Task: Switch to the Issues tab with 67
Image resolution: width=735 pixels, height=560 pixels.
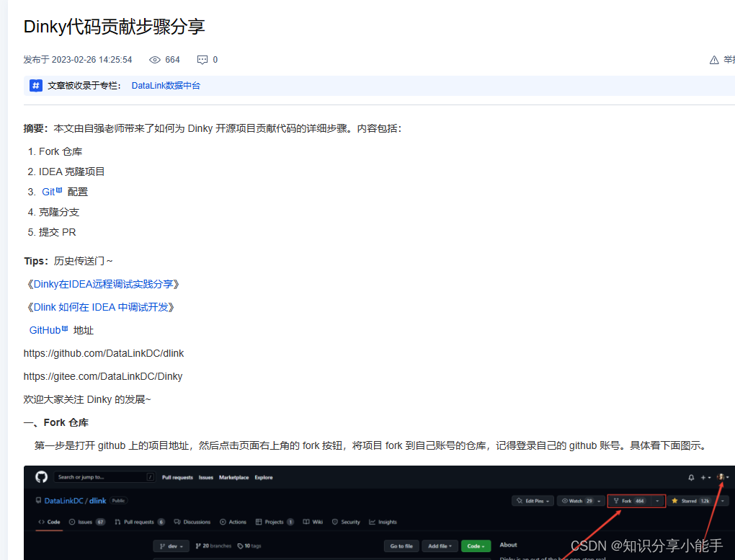Action: pyautogui.click(x=87, y=522)
